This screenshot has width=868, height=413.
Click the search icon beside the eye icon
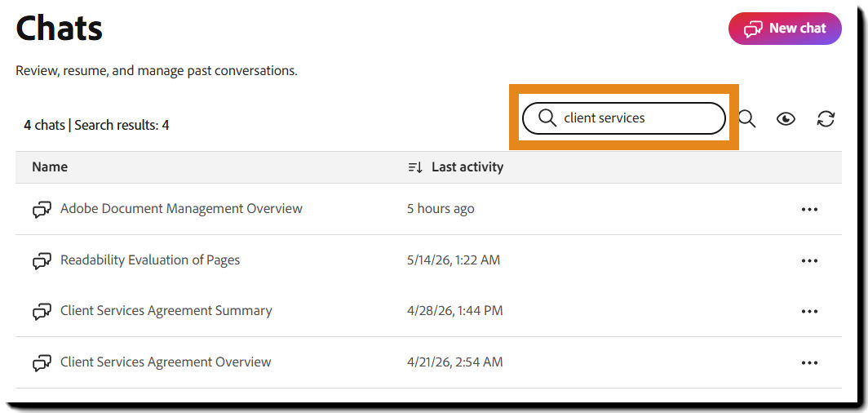pyautogui.click(x=747, y=118)
